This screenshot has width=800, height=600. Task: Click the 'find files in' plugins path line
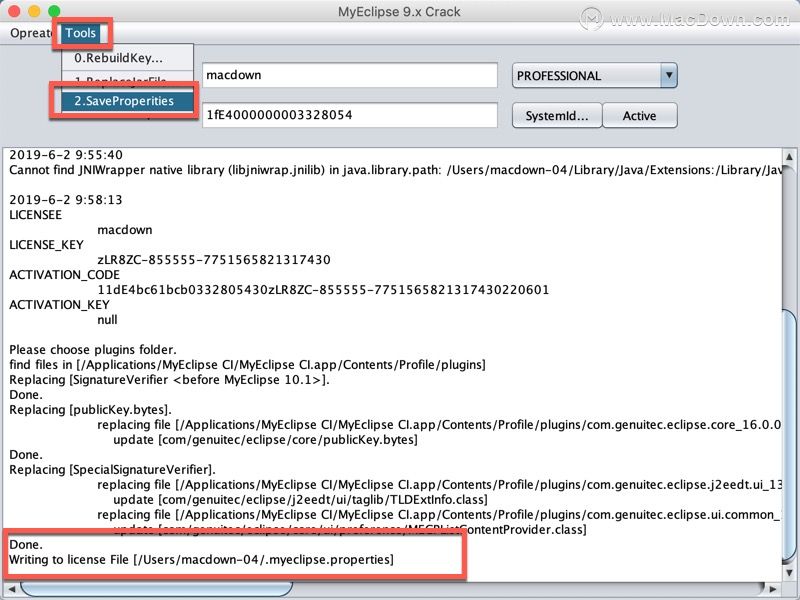(247, 365)
